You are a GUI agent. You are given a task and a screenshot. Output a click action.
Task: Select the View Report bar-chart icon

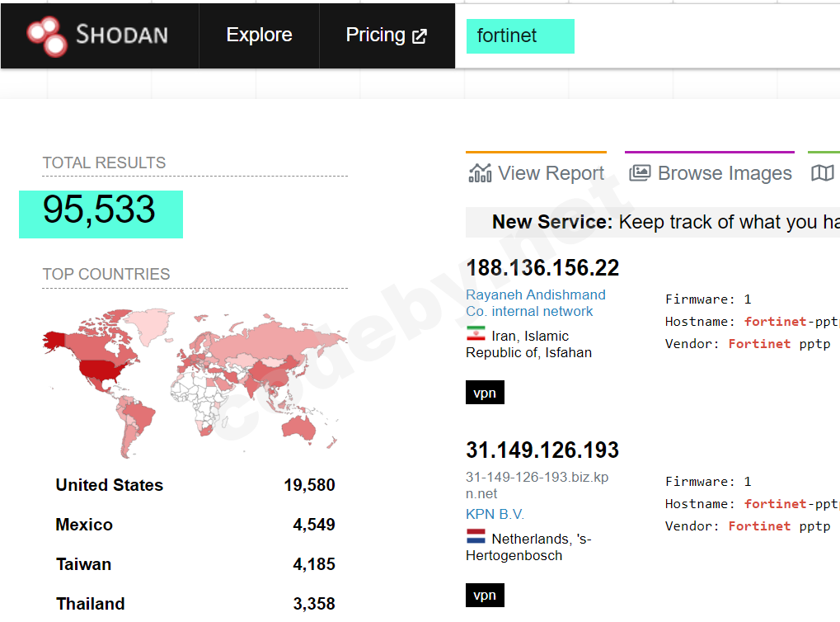coord(480,173)
